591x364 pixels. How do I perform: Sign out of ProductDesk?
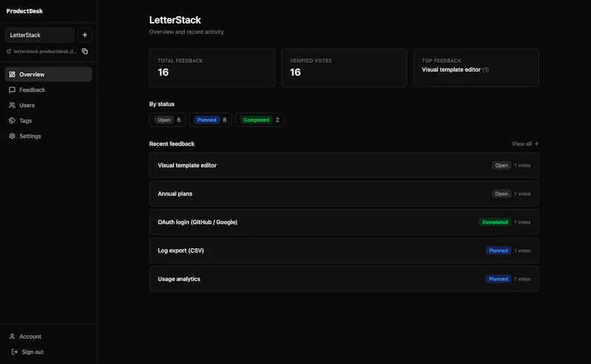coord(48,352)
